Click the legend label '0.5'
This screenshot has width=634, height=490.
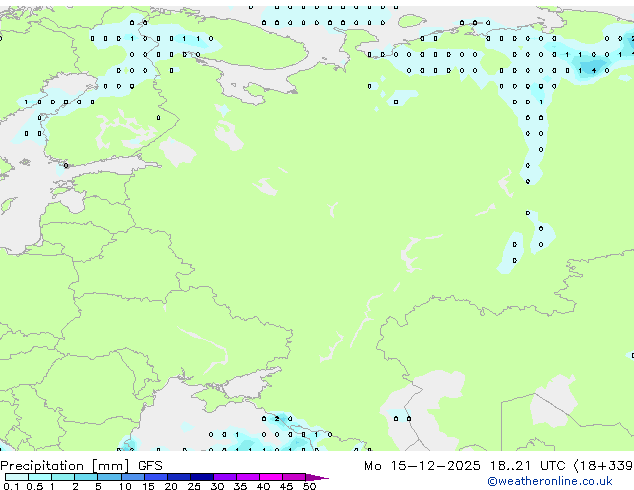click(34, 486)
